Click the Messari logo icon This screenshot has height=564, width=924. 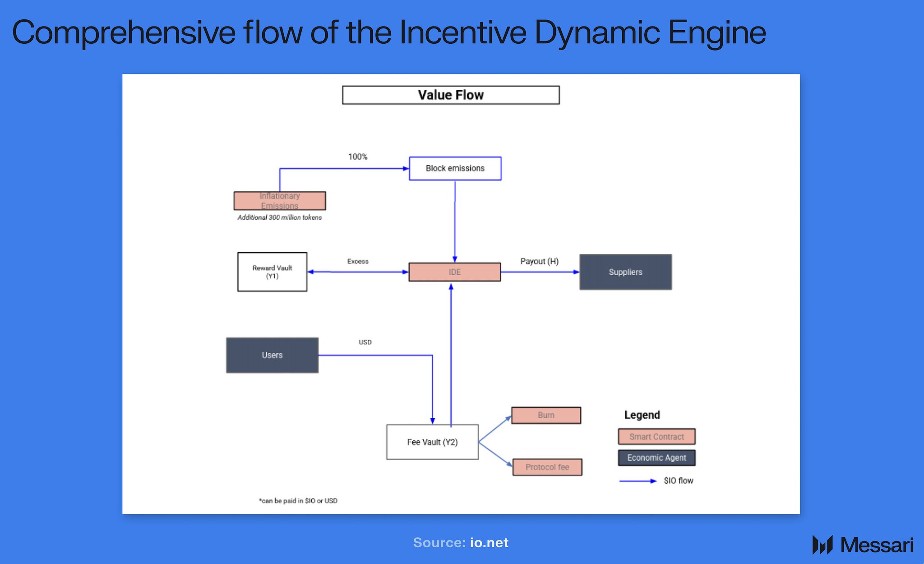822,545
